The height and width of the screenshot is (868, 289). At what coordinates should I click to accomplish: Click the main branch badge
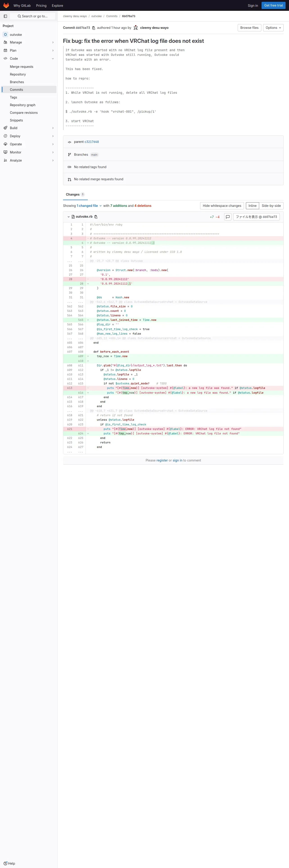click(x=94, y=155)
